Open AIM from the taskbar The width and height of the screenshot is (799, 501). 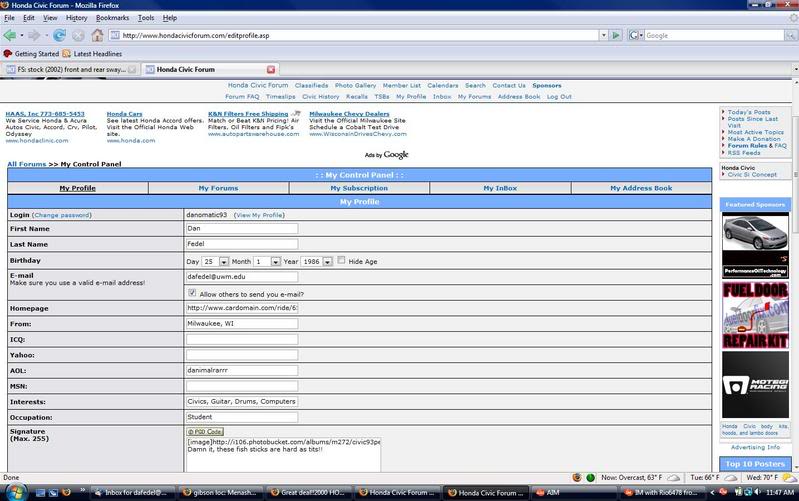pos(573,492)
